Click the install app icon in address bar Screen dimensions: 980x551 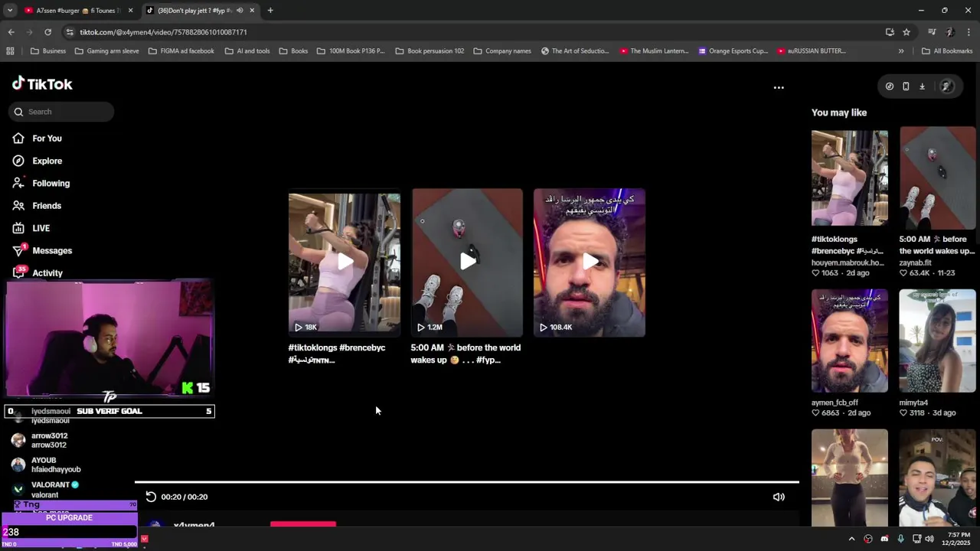coord(890,32)
